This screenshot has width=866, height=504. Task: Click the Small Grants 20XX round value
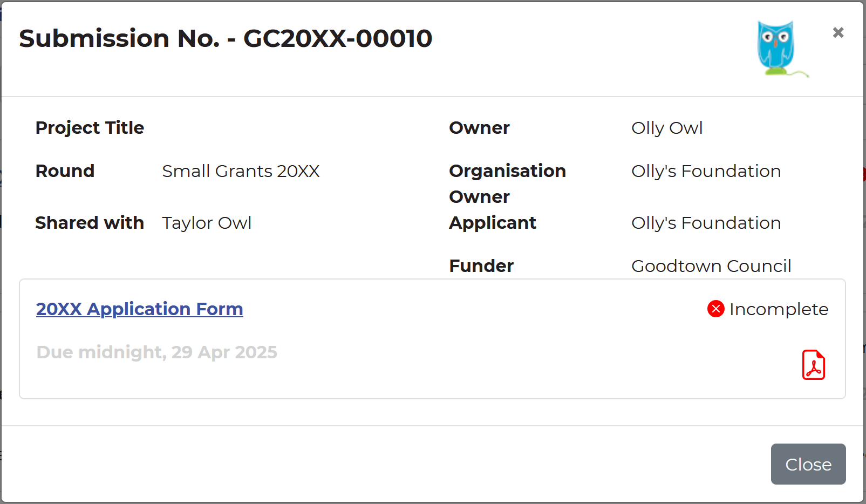[241, 171]
